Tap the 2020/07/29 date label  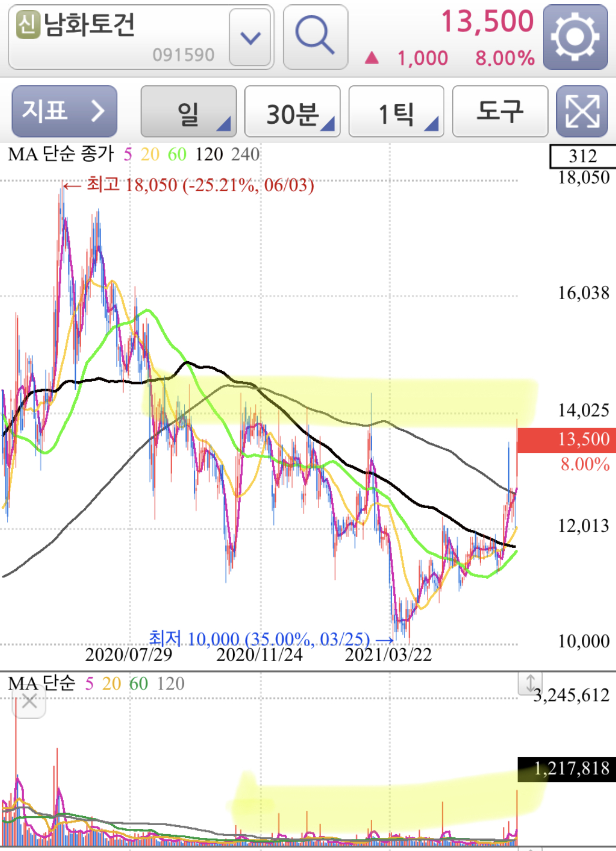[x=128, y=655]
